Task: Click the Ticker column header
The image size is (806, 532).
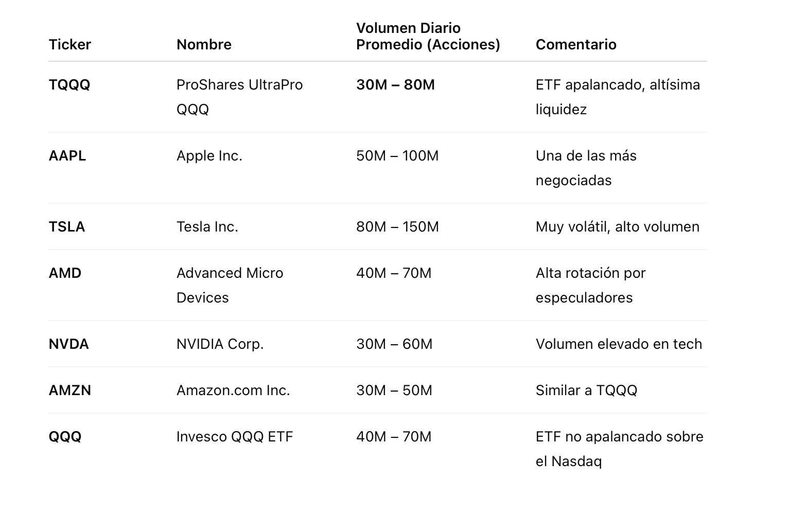Action: click(69, 45)
